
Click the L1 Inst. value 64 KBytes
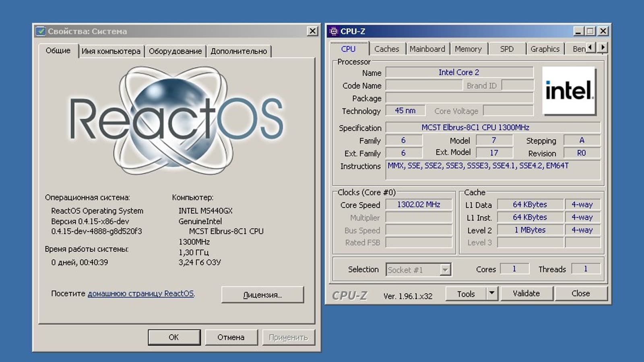[x=530, y=217]
